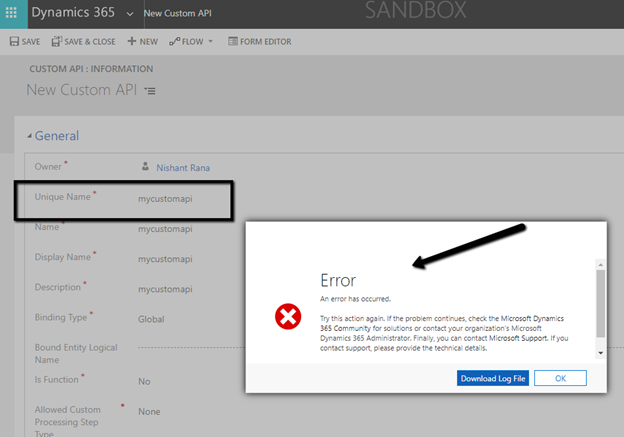Open the Binding Type Global option

click(x=151, y=319)
